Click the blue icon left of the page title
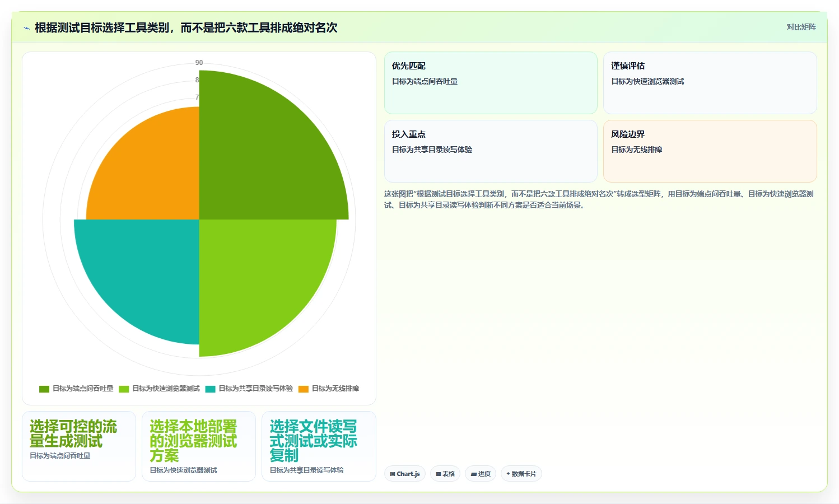 click(x=26, y=28)
